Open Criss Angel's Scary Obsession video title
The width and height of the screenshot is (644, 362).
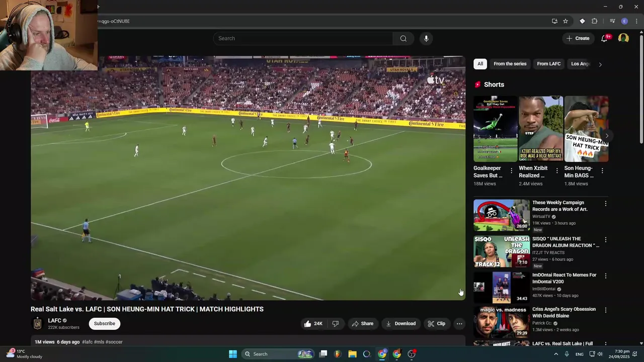[564, 313]
